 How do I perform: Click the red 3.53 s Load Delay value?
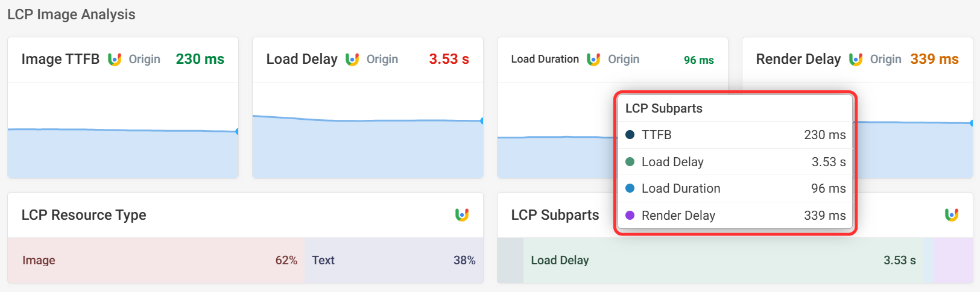(x=449, y=59)
